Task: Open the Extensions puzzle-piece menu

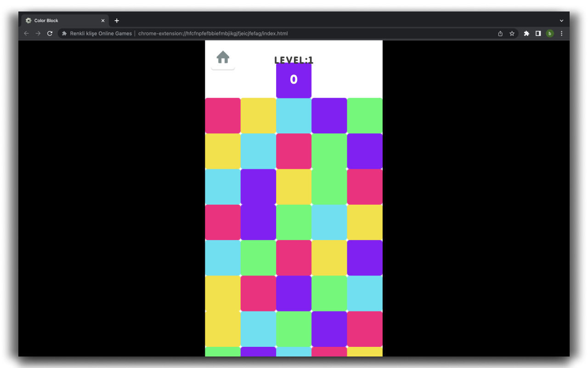Action: 526,33
